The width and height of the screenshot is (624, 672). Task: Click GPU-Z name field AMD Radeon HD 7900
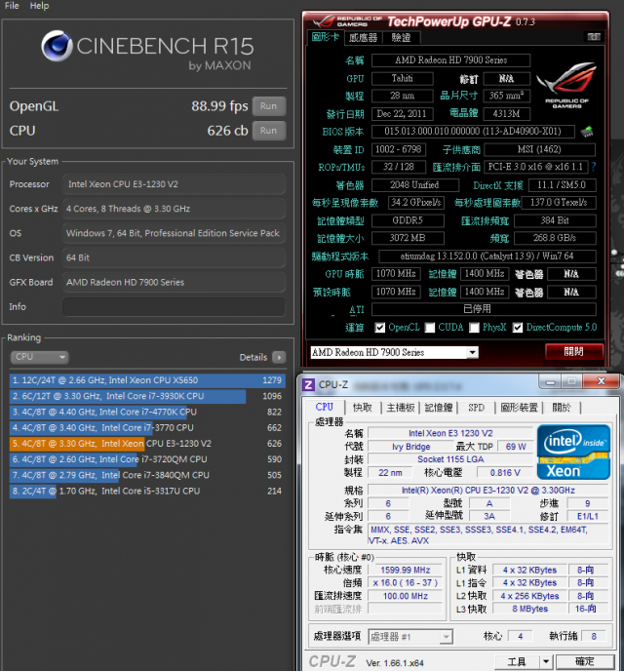click(x=450, y=60)
